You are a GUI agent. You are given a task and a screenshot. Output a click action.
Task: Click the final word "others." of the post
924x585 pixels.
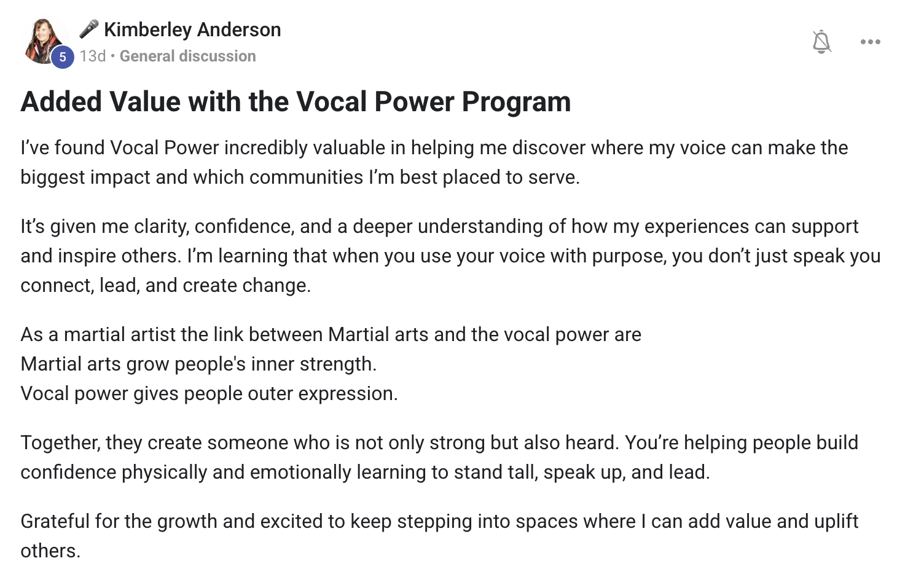click(50, 551)
